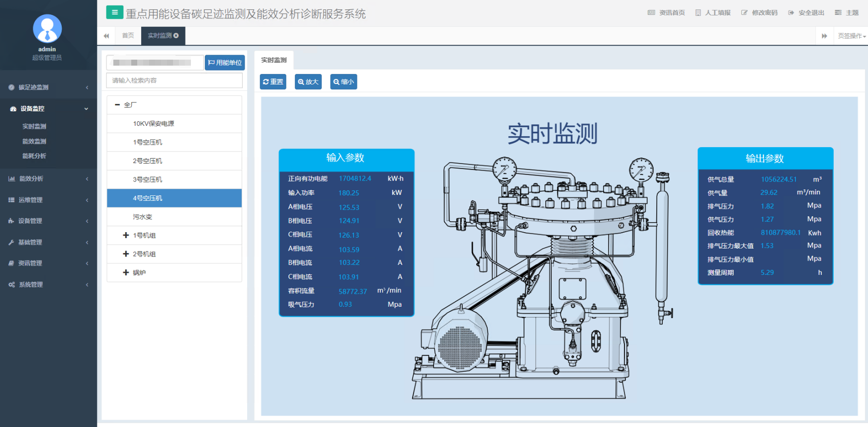This screenshot has height=427, width=868.
Task: Open the 页签操作 dropdown
Action: (x=852, y=36)
